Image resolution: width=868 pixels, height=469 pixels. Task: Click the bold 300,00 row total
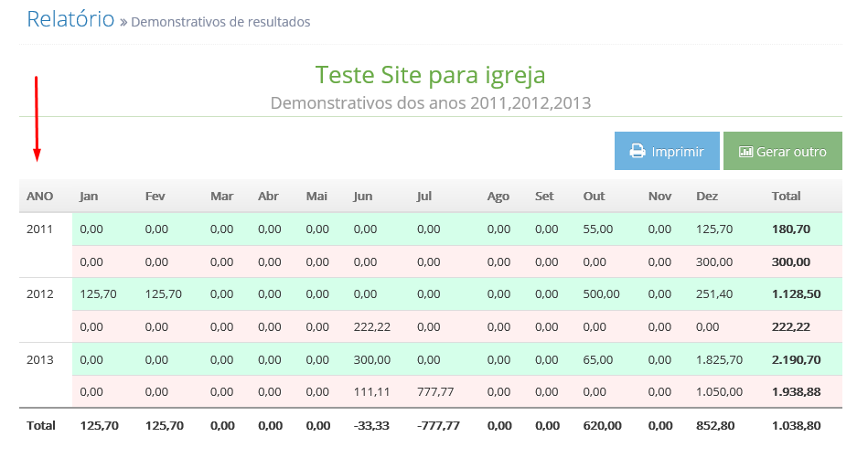[791, 261]
